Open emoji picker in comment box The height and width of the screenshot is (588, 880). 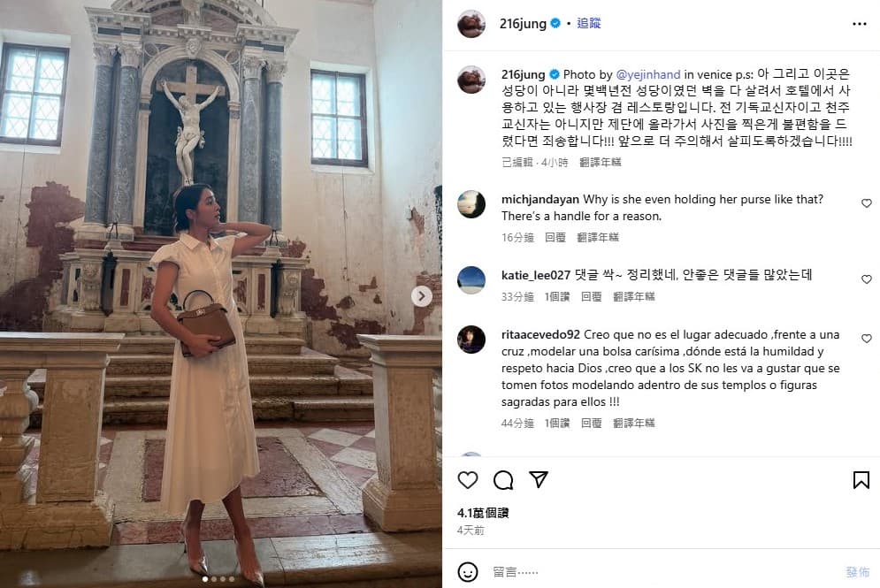pos(468,572)
